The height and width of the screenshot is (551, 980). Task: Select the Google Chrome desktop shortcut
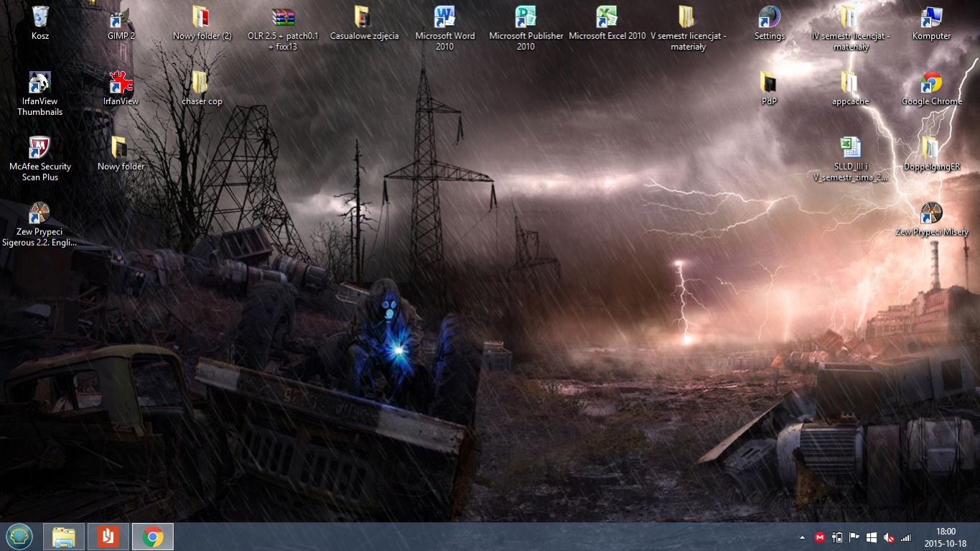[x=932, y=89]
